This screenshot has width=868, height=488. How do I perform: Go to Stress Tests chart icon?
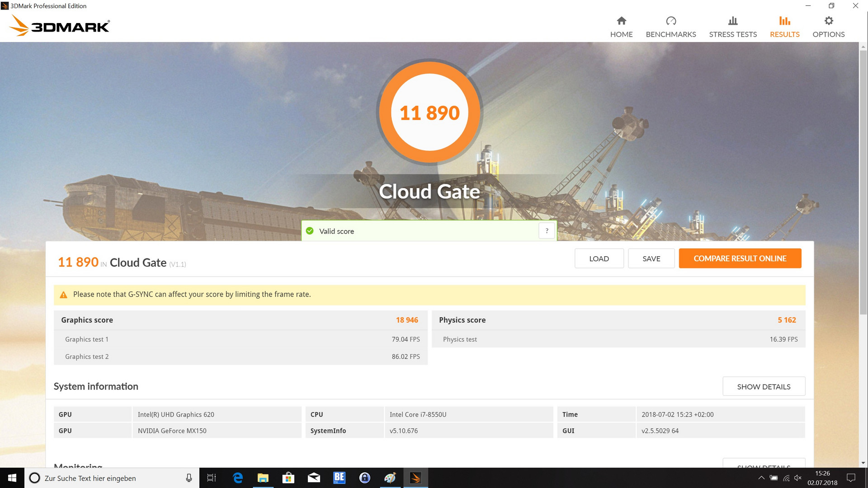coord(733,21)
